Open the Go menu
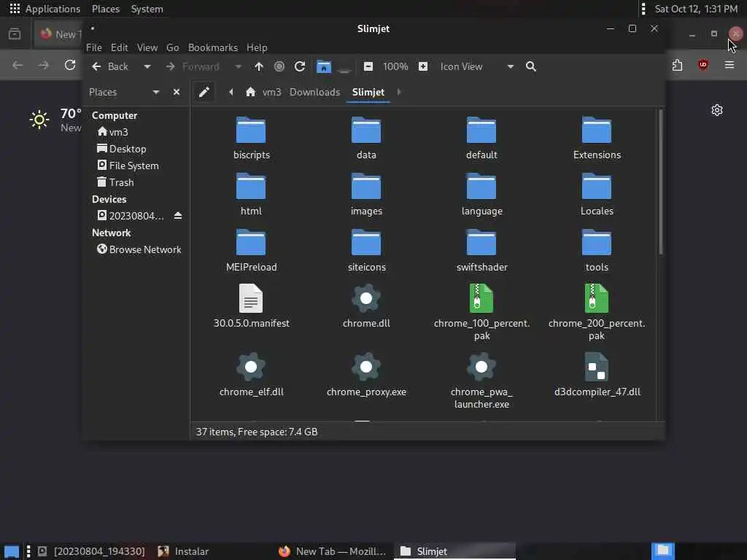The width and height of the screenshot is (747, 560). point(172,47)
